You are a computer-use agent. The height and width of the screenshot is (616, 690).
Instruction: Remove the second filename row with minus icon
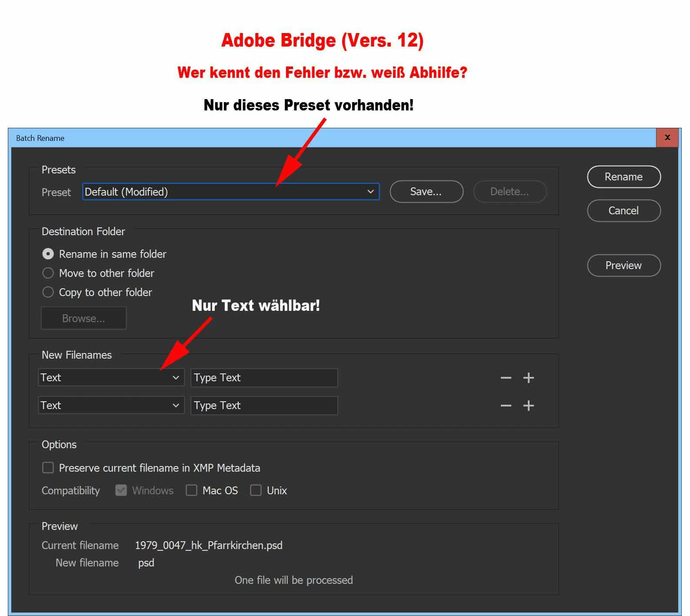pos(506,406)
